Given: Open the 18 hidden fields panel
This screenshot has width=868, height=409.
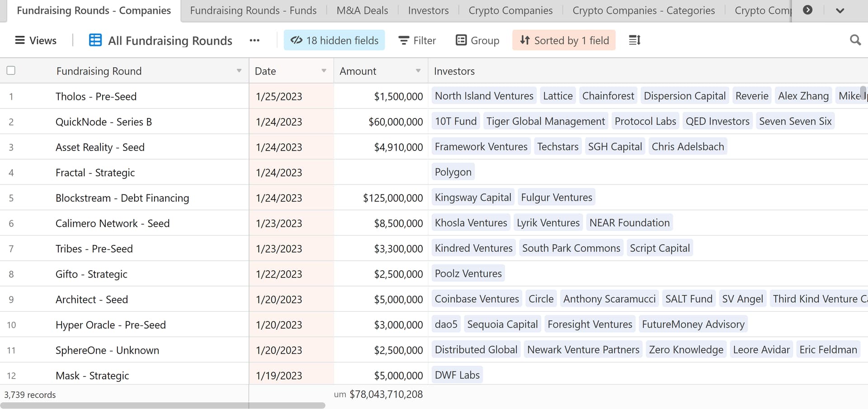Looking at the screenshot, I should click(334, 40).
